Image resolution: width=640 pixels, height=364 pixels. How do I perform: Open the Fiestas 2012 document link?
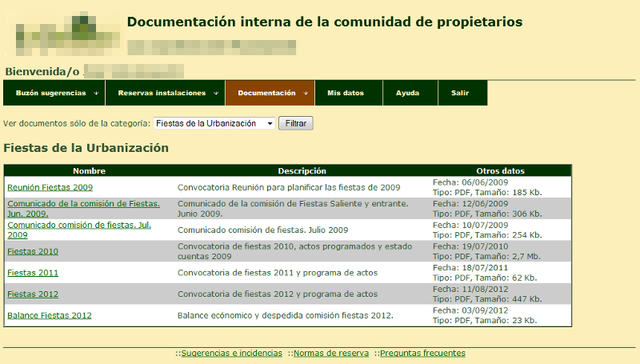tap(33, 294)
